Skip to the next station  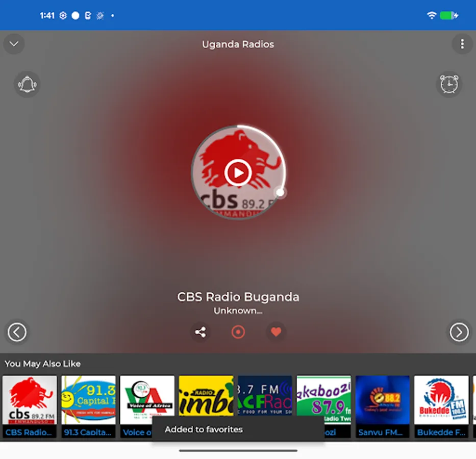click(459, 332)
